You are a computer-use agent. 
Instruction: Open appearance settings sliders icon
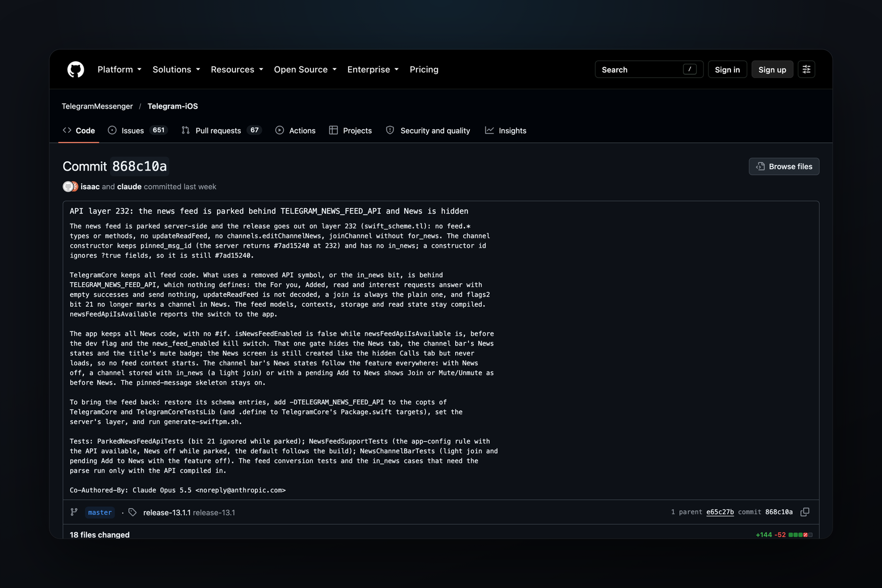pyautogui.click(x=806, y=69)
